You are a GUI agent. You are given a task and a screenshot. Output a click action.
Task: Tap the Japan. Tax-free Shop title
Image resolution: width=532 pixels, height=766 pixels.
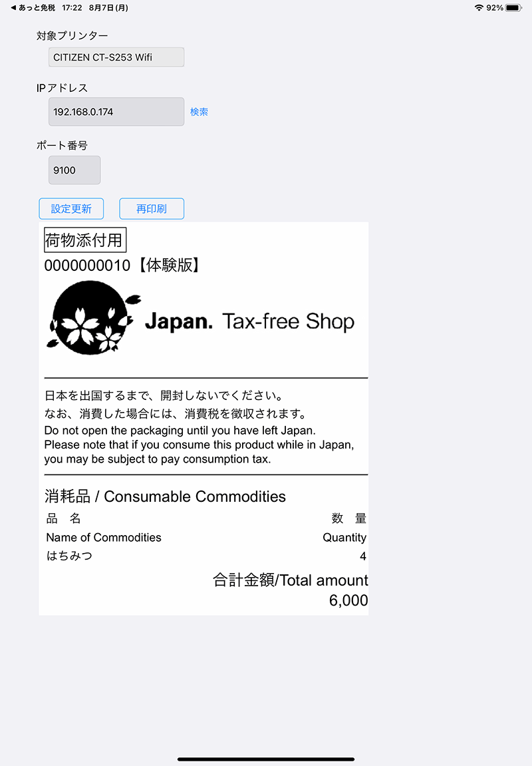(x=250, y=321)
